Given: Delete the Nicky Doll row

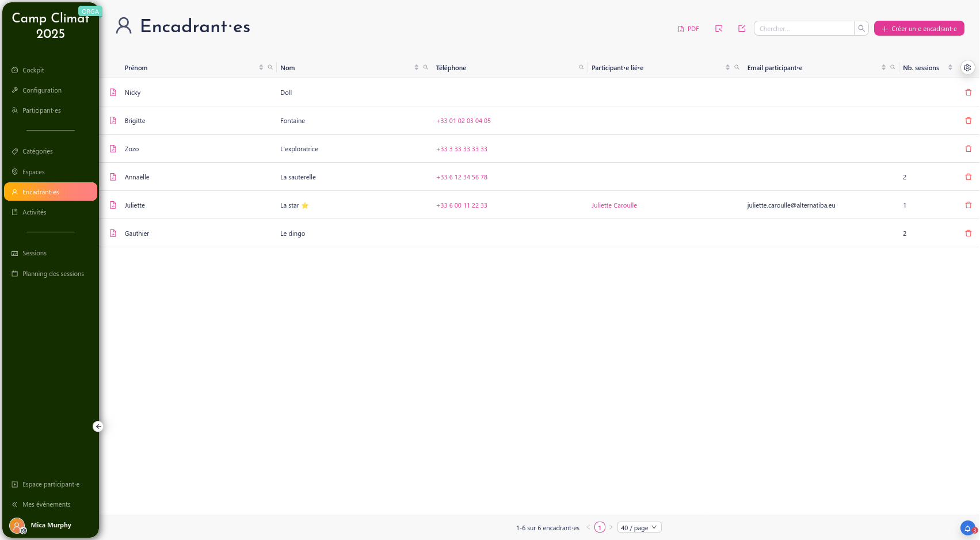Looking at the screenshot, I should (x=968, y=93).
